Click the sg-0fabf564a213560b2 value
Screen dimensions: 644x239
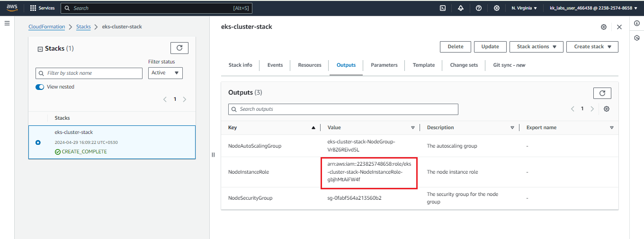point(354,198)
